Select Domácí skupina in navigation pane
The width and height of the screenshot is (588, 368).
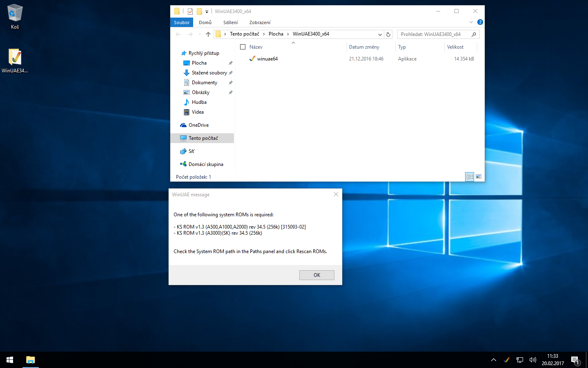pyautogui.click(x=206, y=164)
